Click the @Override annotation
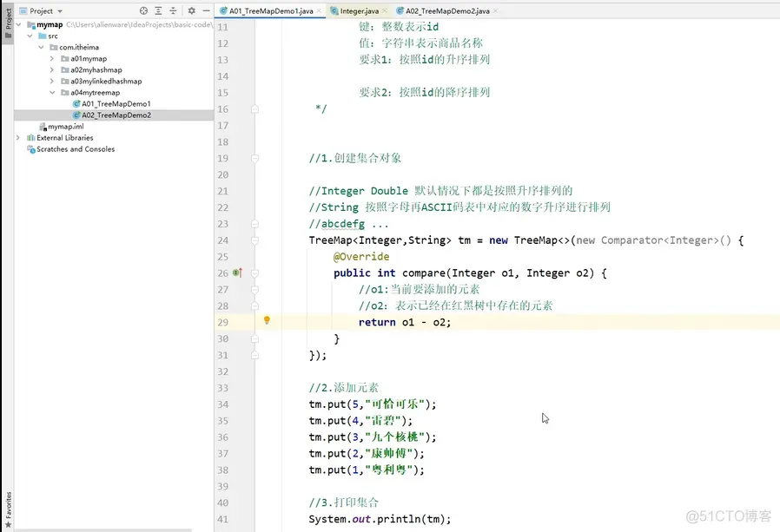Screen dimensions: 780x532 [x=361, y=257]
